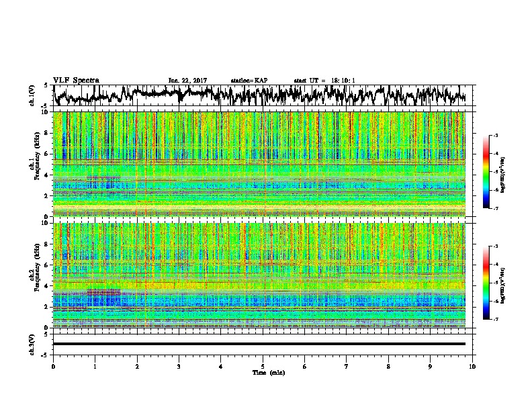Click the "ch.1(V)" waveform axis label

tap(32, 96)
